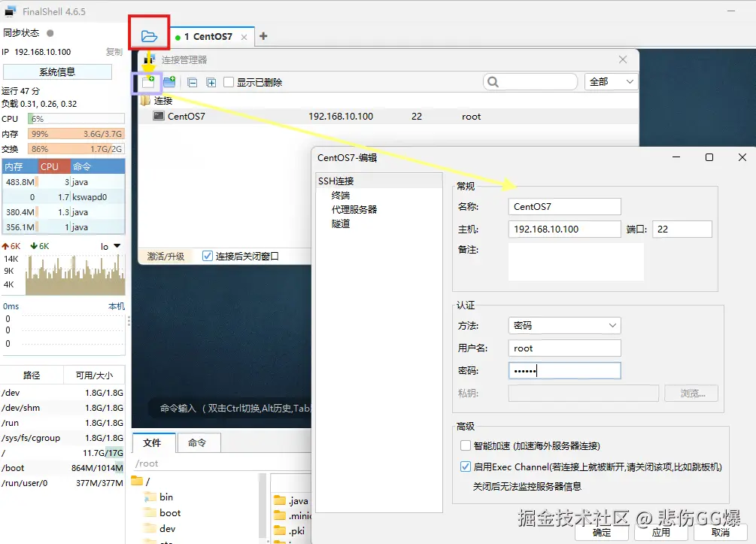Click the kswapd0 process row

[x=64, y=197]
